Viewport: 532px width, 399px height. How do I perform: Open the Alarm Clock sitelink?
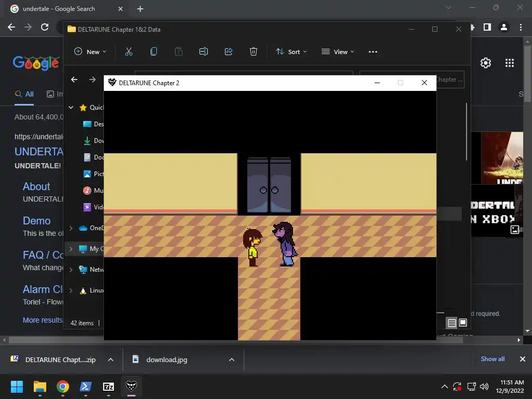(43, 289)
